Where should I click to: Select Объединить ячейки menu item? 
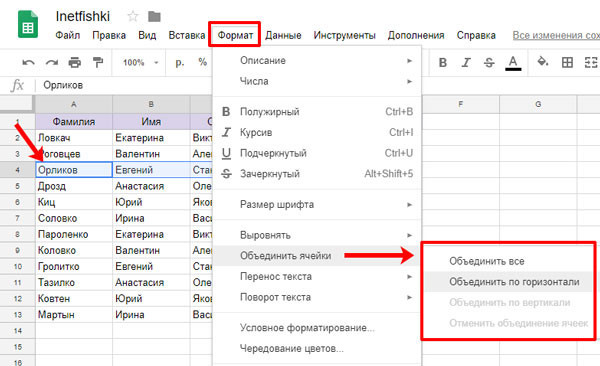point(317,256)
